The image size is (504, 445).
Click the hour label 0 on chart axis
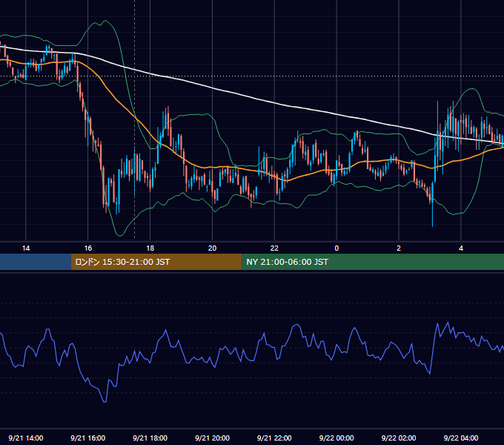pyautogui.click(x=336, y=248)
